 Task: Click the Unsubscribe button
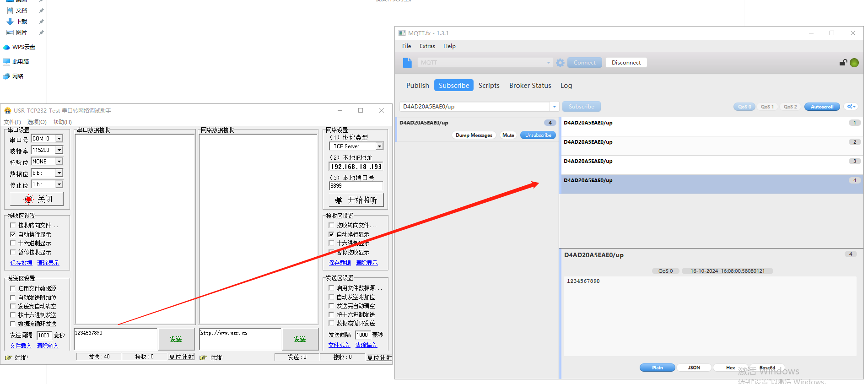[538, 135]
